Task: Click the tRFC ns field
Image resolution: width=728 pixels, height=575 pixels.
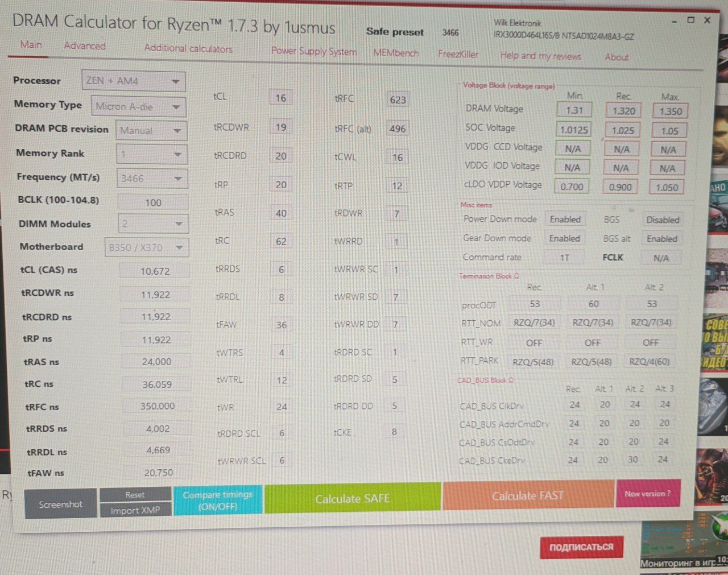Action: click(x=158, y=406)
